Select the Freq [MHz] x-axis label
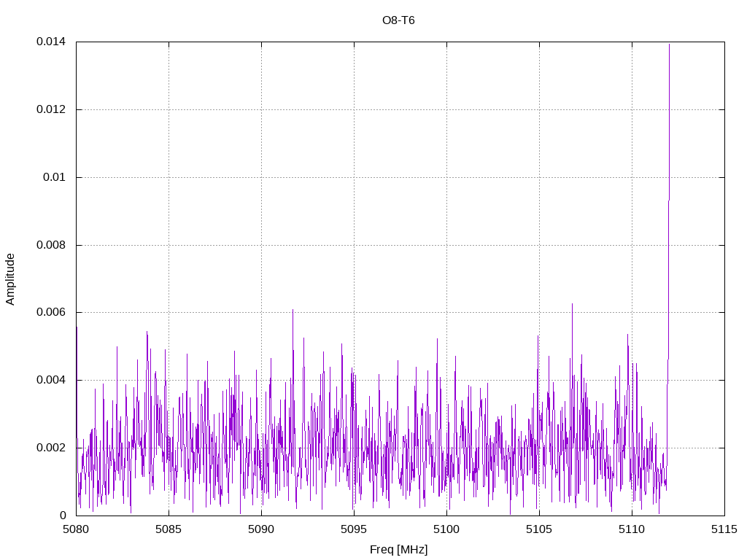 point(398,550)
